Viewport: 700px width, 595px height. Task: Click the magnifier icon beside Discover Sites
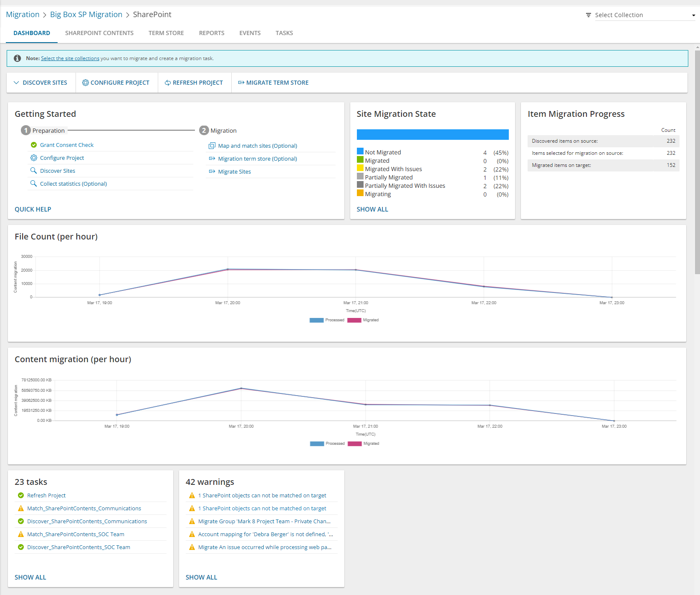(33, 171)
